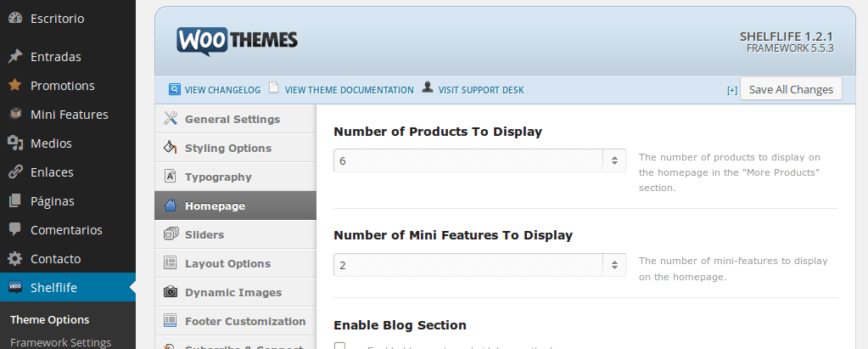Click the Medios media icon

click(15, 143)
